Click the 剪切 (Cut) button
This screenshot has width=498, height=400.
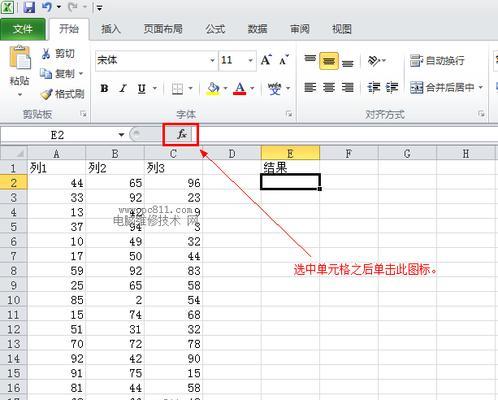click(58, 53)
